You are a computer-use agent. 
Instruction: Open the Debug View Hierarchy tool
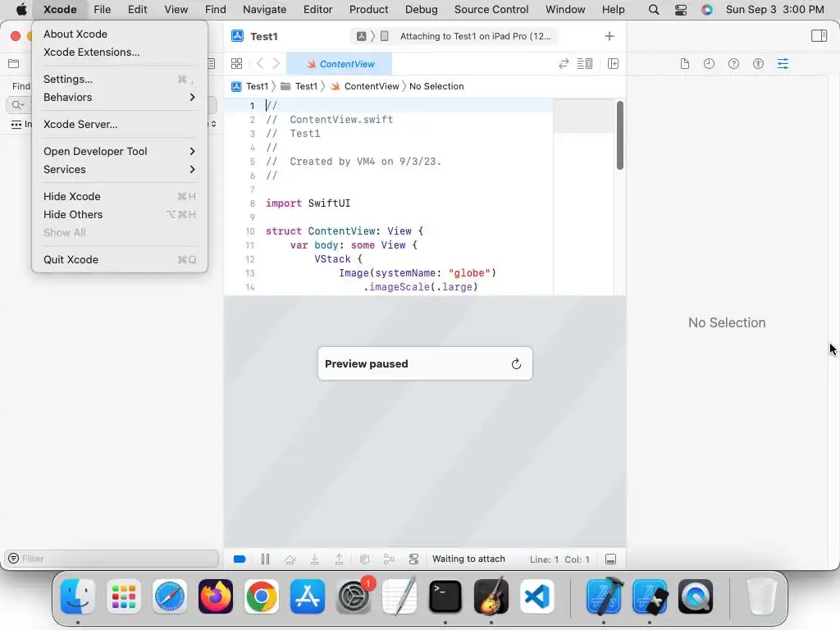pyautogui.click(x=364, y=559)
